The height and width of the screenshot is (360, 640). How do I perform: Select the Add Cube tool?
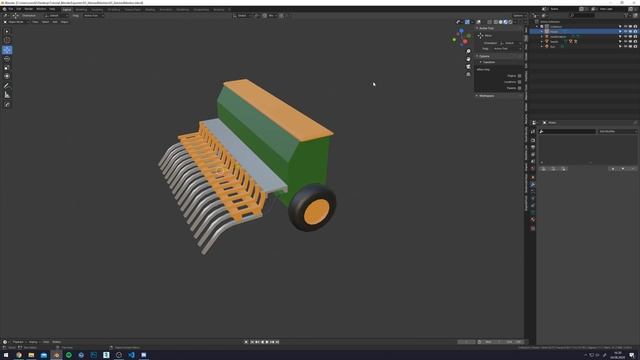tap(7, 104)
